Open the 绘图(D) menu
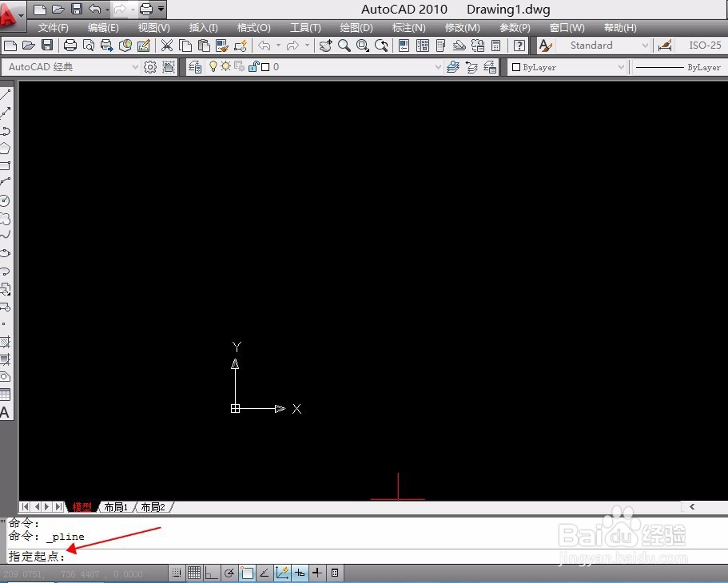This screenshot has width=728, height=583. 356,28
